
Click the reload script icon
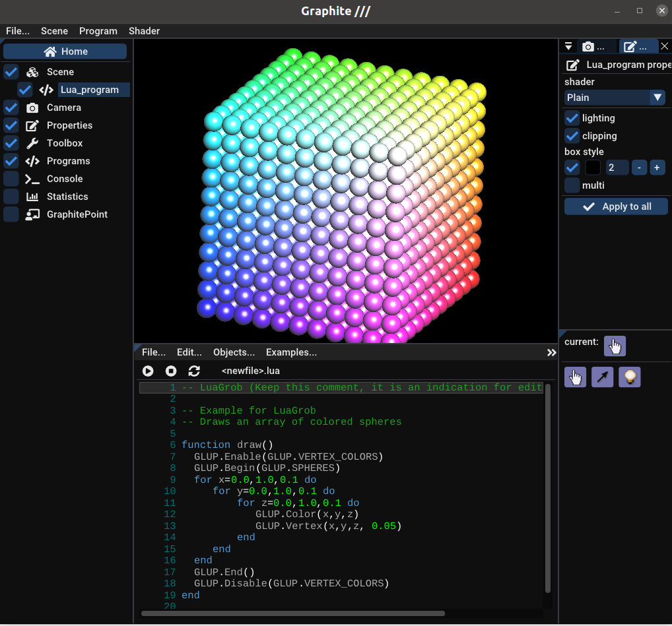coord(194,371)
